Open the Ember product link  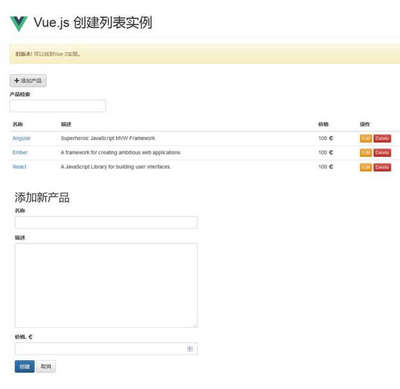coord(20,152)
